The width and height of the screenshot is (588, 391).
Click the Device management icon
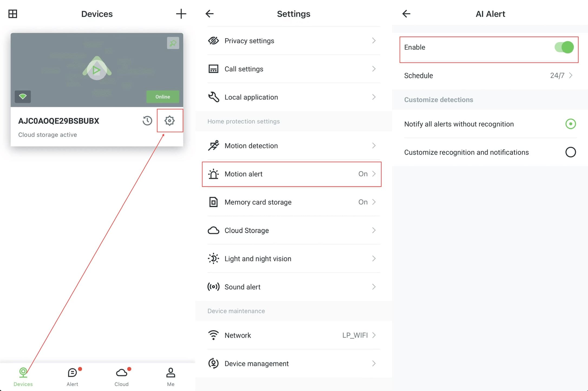coord(213,363)
